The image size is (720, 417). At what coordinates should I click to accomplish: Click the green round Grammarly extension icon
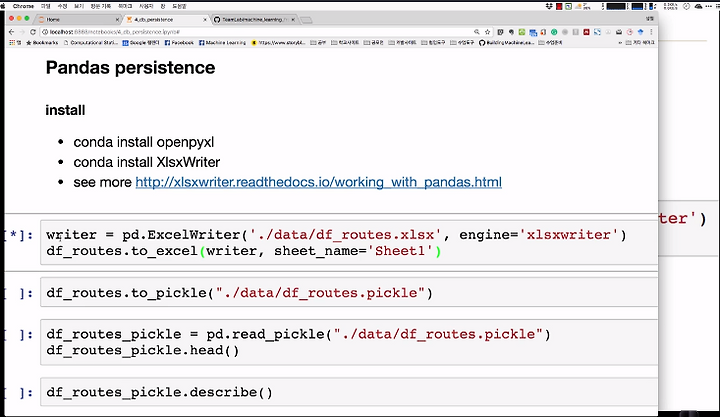tap(554, 32)
